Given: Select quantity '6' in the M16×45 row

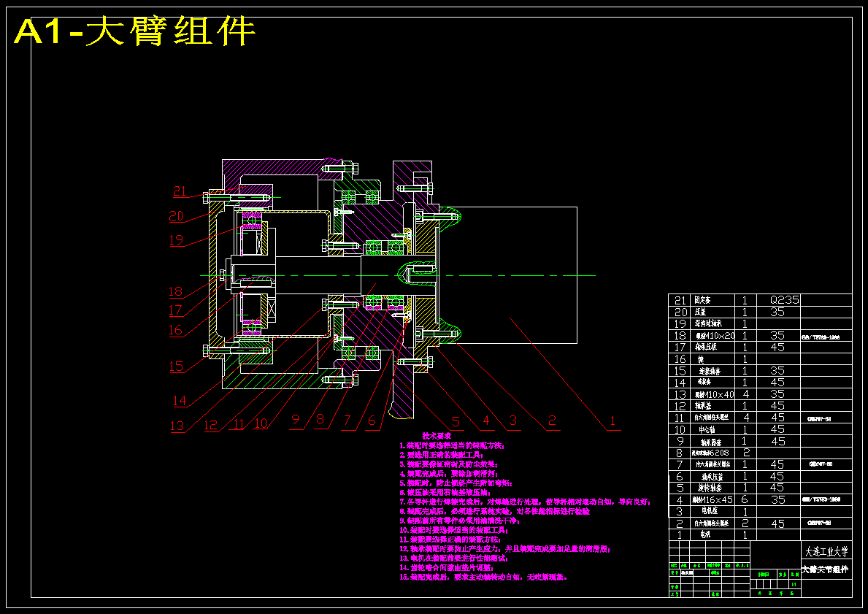Looking at the screenshot, I should pos(745,499).
